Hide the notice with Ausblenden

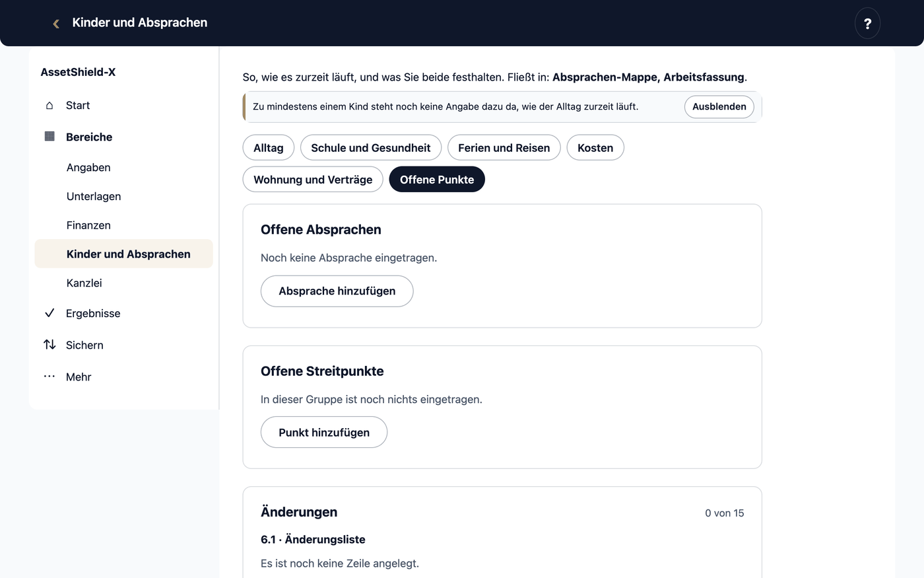click(719, 107)
